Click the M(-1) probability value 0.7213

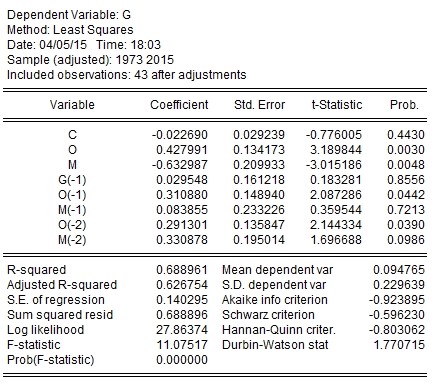[x=406, y=210]
